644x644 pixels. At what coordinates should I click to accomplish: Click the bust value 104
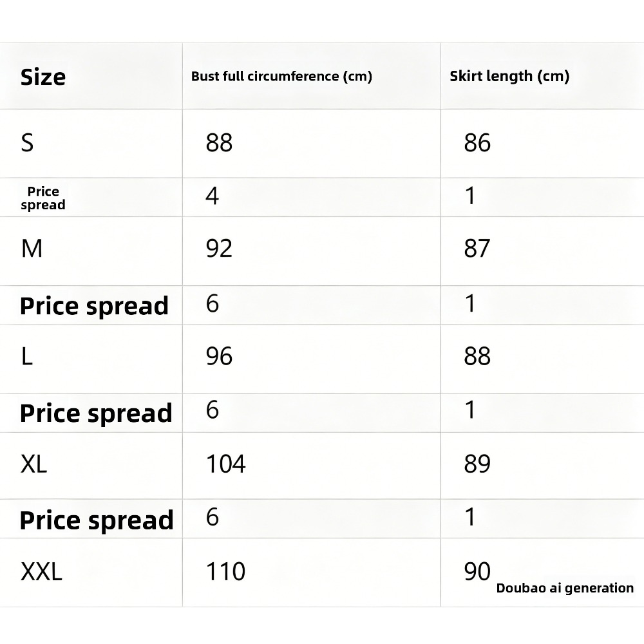225,464
